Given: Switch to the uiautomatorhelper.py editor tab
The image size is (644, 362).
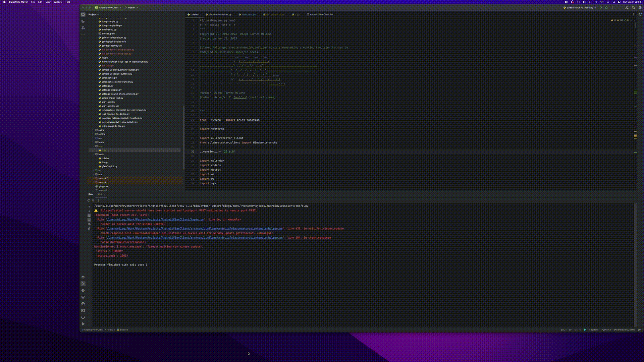Looking at the screenshot, I should (x=220, y=14).
